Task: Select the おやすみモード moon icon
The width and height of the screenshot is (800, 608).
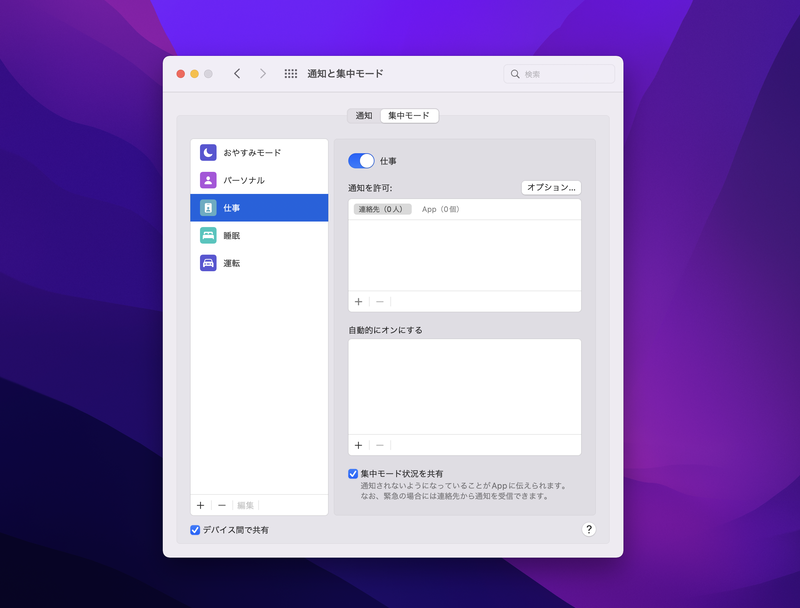Action: point(207,152)
